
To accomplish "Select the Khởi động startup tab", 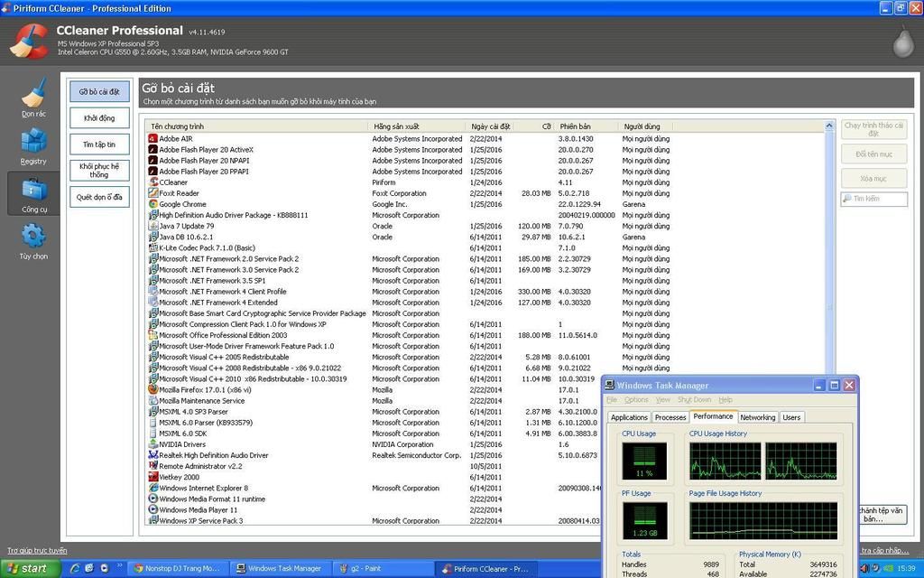I will pos(99,118).
